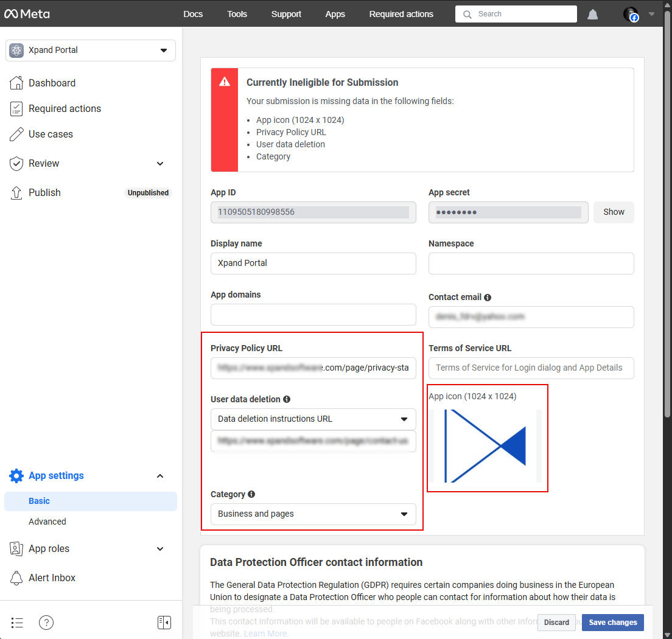Open the Tools menu
Image resolution: width=672 pixels, height=639 pixels.
coord(237,14)
